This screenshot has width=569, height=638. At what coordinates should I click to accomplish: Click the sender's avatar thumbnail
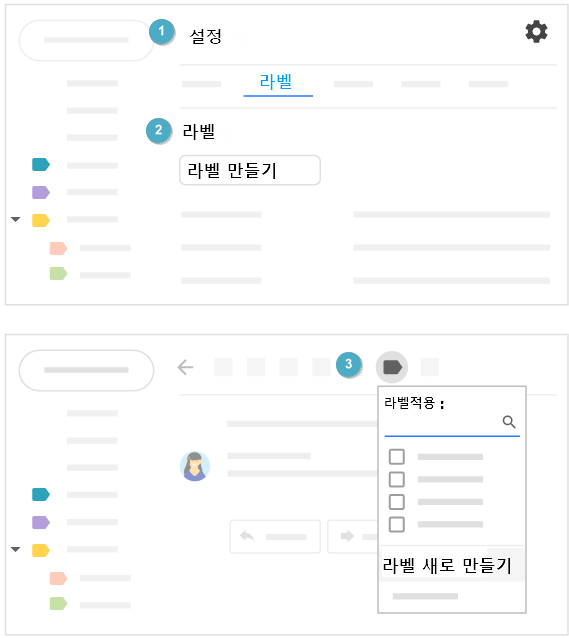tap(195, 466)
